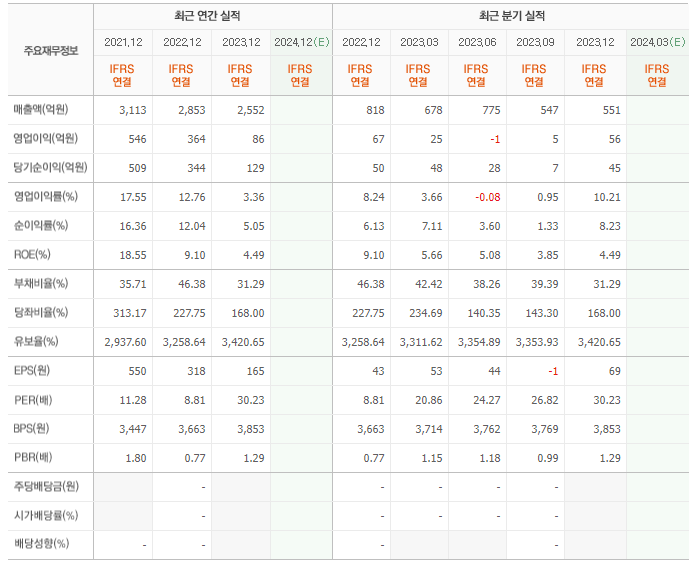Click quick ratio value 313.17
The image size is (696, 565).
[x=130, y=313]
